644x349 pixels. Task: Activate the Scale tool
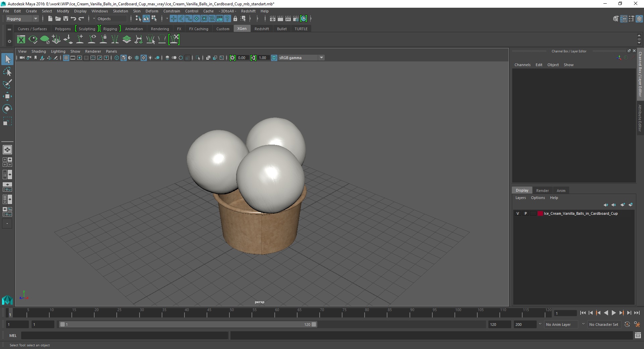[7, 121]
